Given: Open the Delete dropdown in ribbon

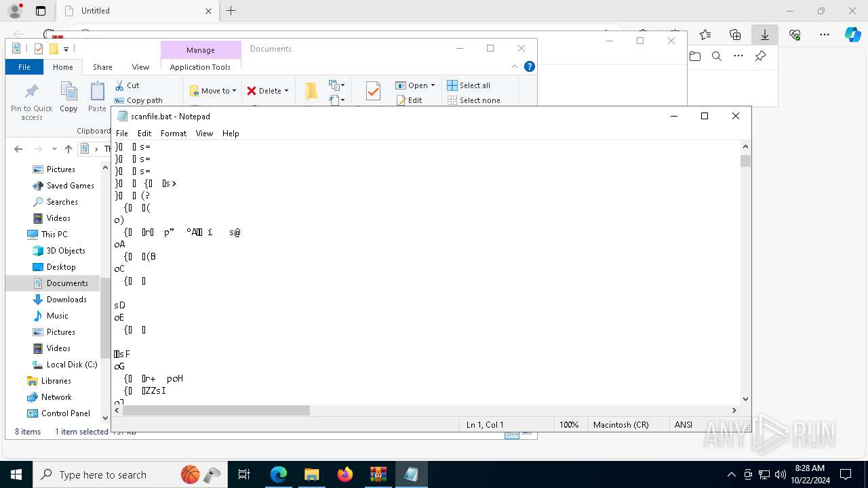Looking at the screenshot, I should pos(268,91).
